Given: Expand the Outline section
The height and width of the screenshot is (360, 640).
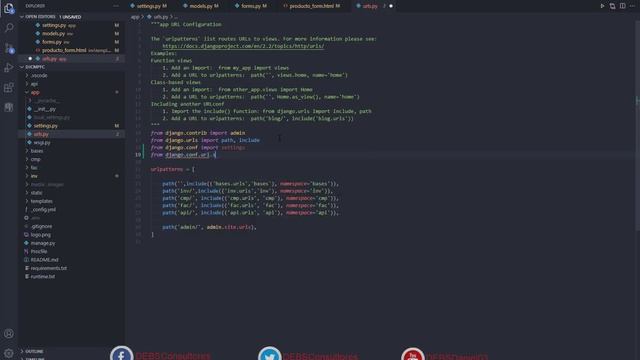Looking at the screenshot, I should 22,351.
